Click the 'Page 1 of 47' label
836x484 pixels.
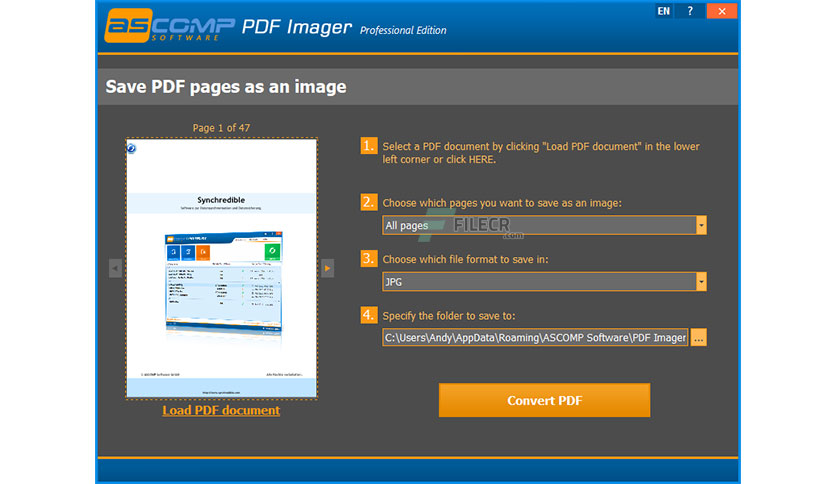[x=221, y=128]
